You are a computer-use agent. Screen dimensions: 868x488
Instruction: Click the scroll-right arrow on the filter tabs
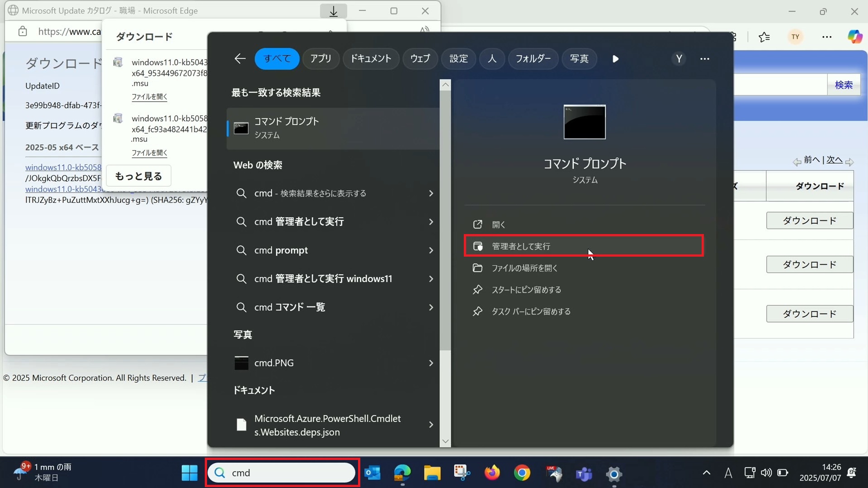click(615, 59)
